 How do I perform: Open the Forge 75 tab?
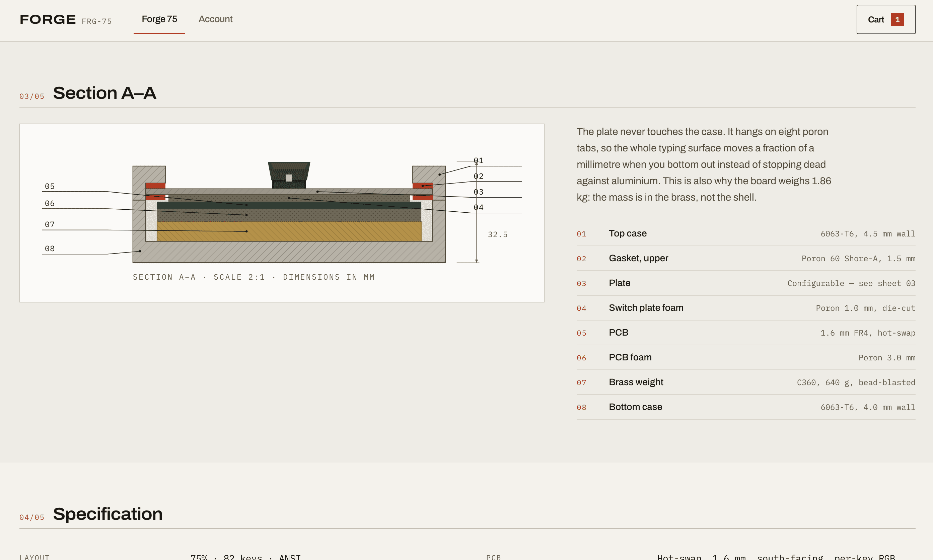pyautogui.click(x=159, y=19)
